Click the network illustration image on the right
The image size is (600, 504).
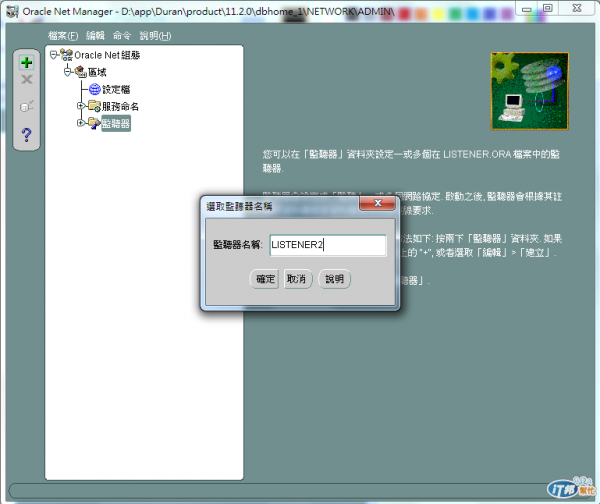point(530,91)
